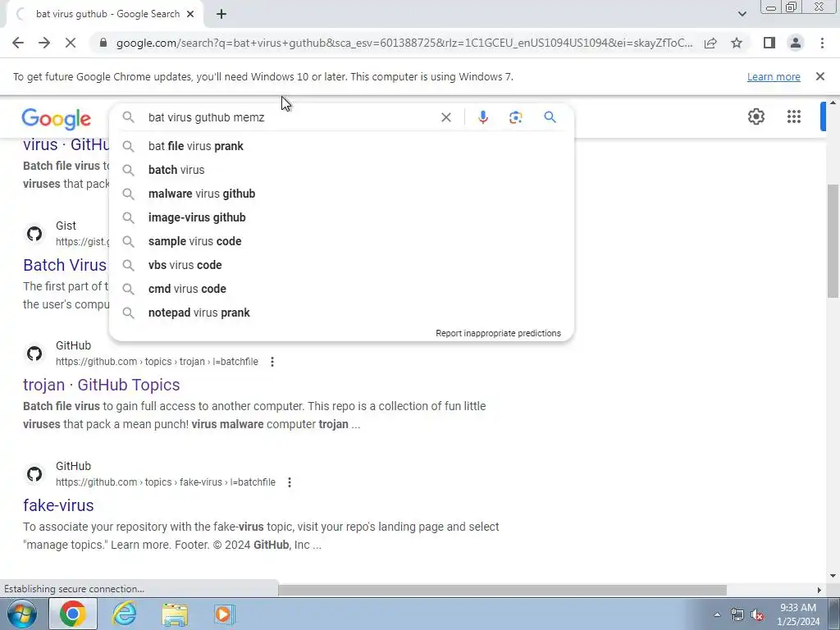Open a new browser tab
Image resolution: width=840 pixels, height=630 pixels.
point(221,14)
